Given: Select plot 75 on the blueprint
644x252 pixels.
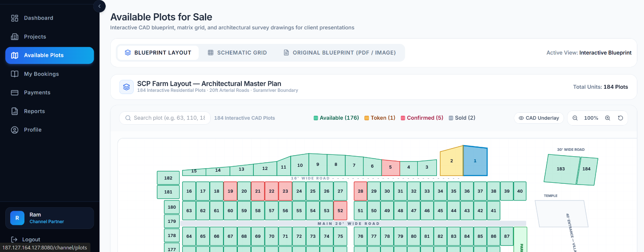Looking at the screenshot, I should (340, 236).
